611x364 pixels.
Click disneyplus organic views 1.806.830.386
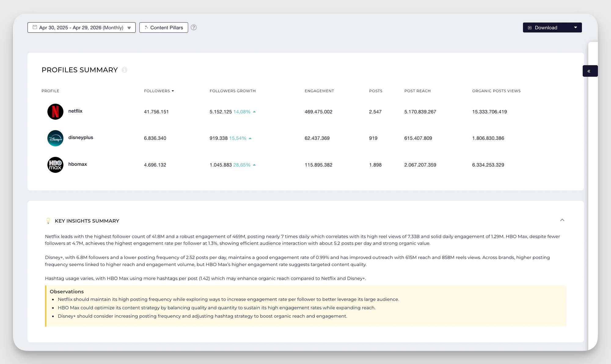[488, 138]
